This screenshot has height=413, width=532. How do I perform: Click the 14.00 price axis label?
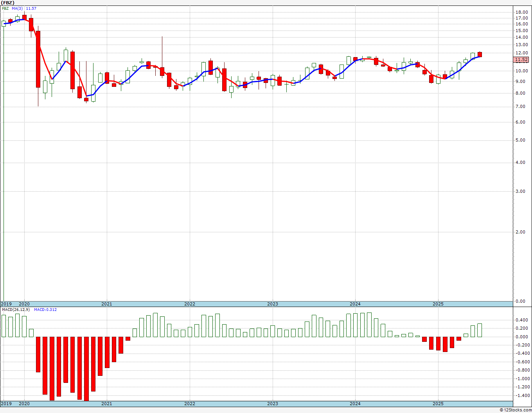point(521,37)
